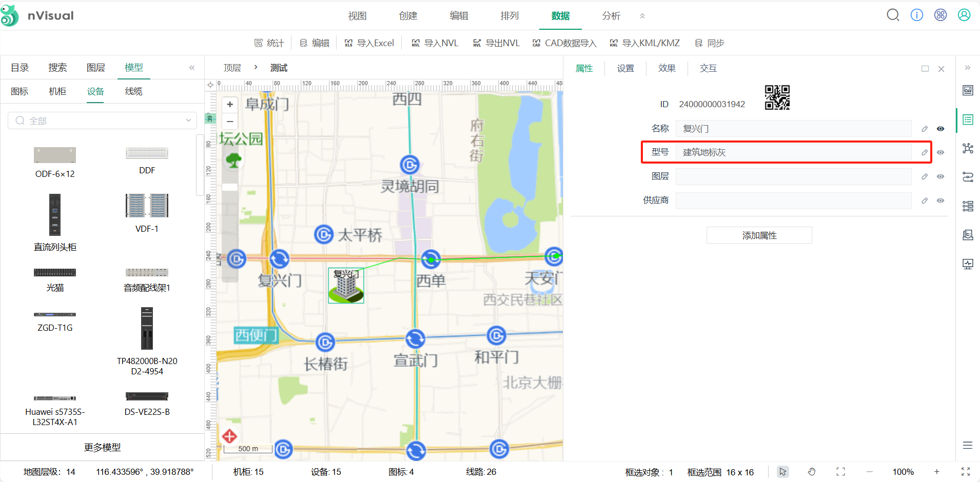Click the QR code next to ID
Screen dimensions: 980x482
click(x=777, y=97)
